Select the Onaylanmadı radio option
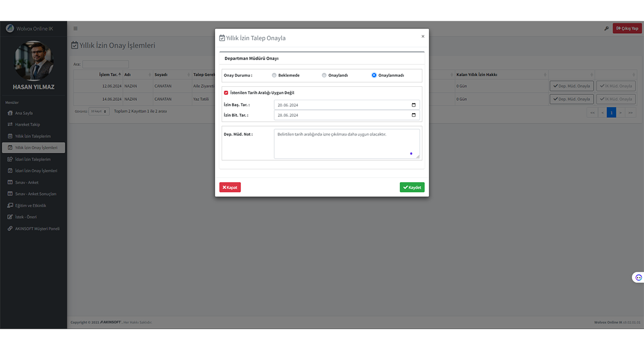Image resolution: width=644 pixels, height=350 pixels. click(374, 76)
